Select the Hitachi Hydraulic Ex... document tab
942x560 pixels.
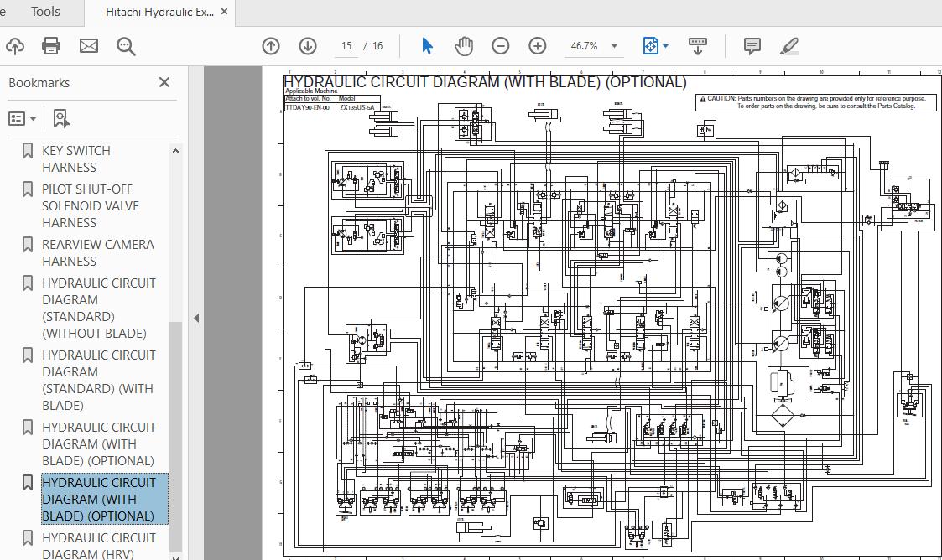coord(159,12)
